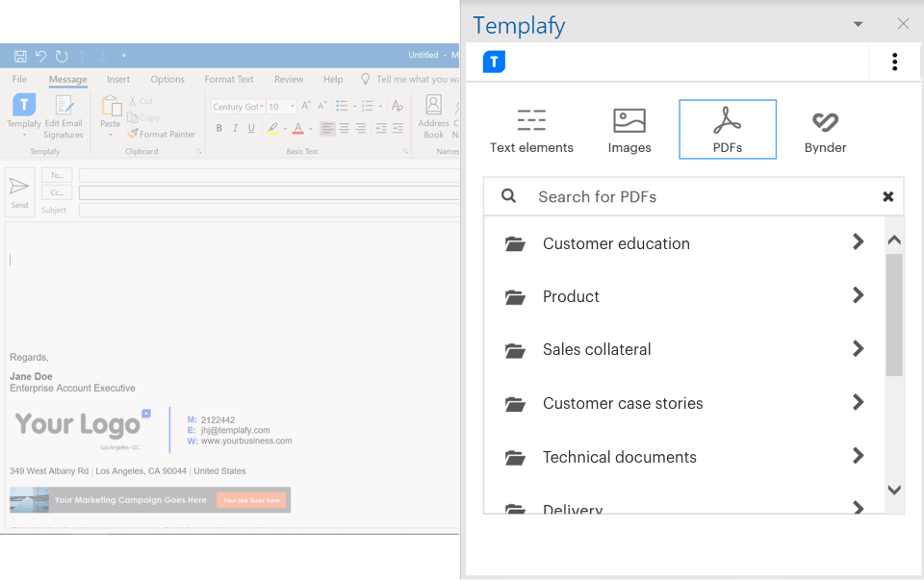This screenshot has height=580, width=924.
Task: Click the Cc... recipient button
Action: coord(57,192)
